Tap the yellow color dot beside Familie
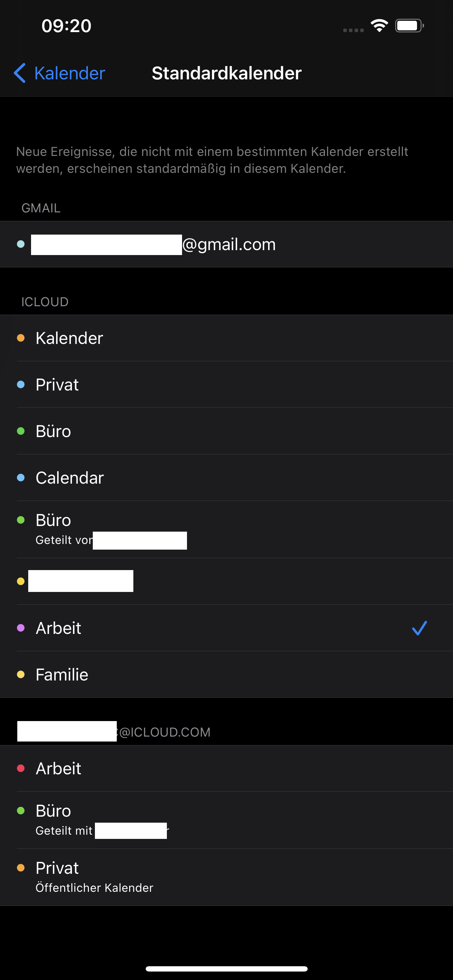Image resolution: width=453 pixels, height=980 pixels. 21,675
